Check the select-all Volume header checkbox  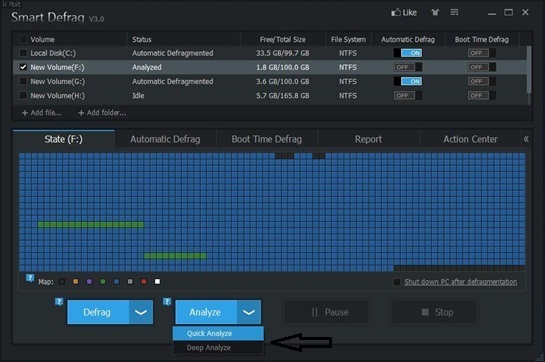(x=23, y=39)
